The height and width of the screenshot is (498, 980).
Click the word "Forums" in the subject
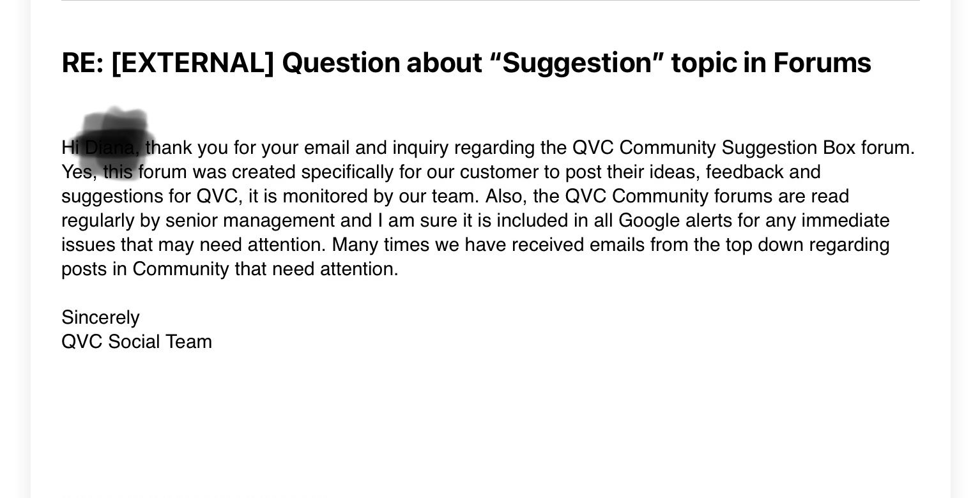click(x=822, y=63)
